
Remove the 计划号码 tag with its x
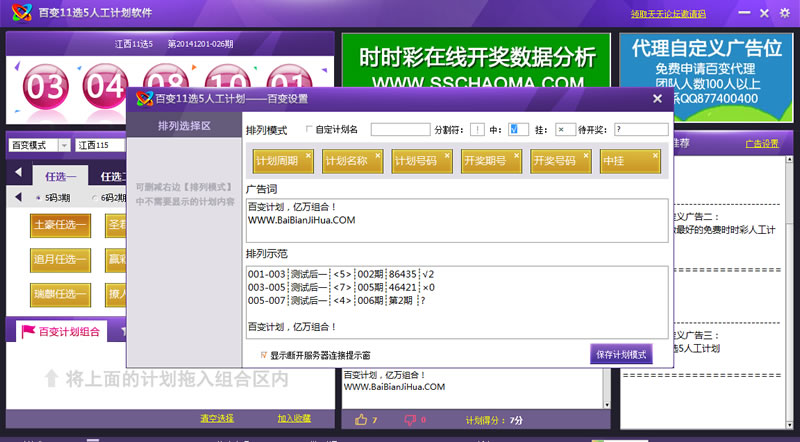point(447,155)
